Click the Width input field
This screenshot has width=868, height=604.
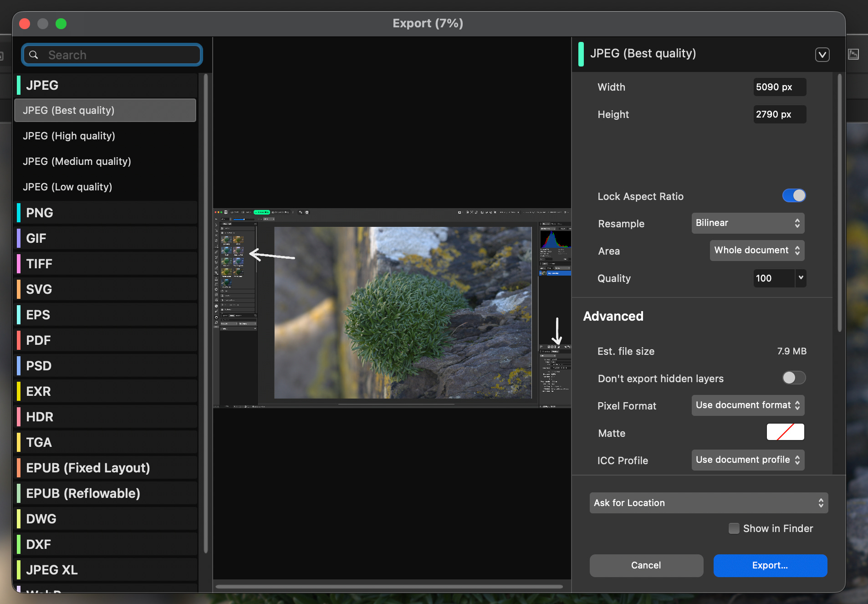tap(779, 87)
